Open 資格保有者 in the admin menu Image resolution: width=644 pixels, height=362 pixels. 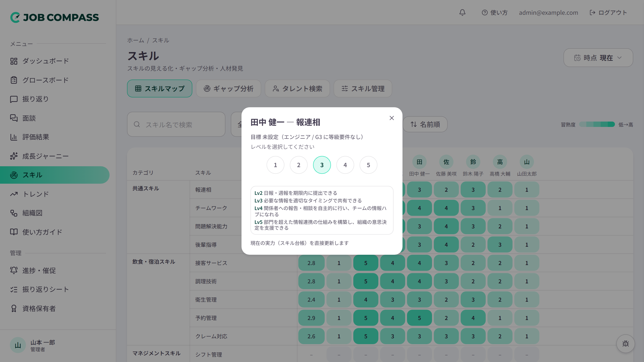click(x=55, y=309)
